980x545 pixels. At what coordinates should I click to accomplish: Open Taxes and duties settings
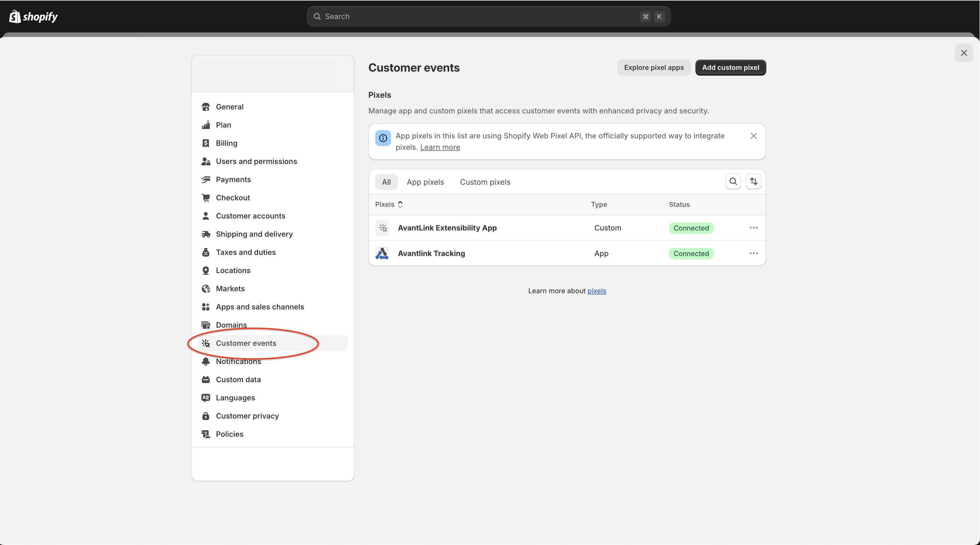pos(273,253)
